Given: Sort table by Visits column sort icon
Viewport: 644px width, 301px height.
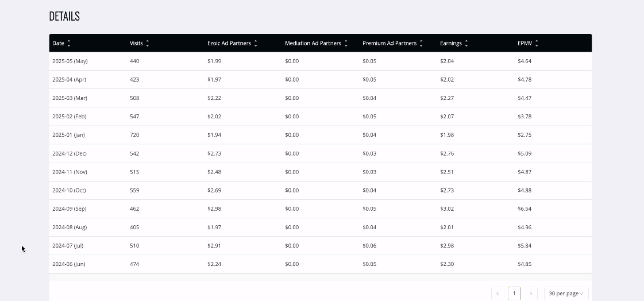Looking at the screenshot, I should (x=148, y=43).
